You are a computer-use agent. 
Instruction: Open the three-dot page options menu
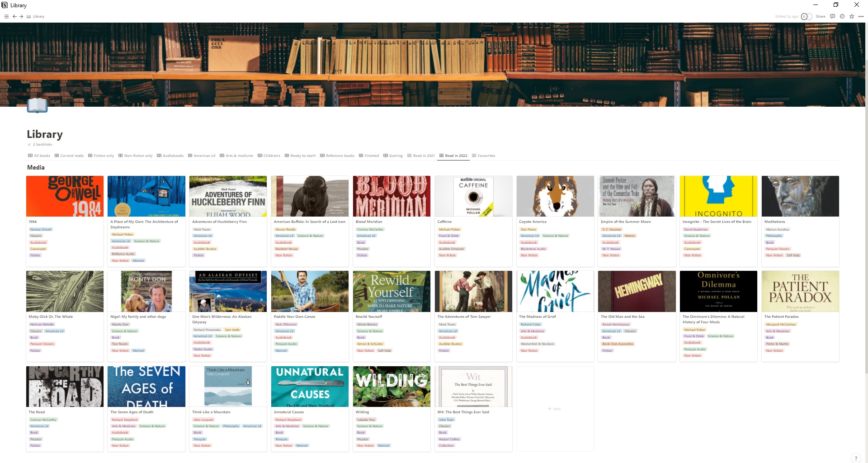pos(861,16)
